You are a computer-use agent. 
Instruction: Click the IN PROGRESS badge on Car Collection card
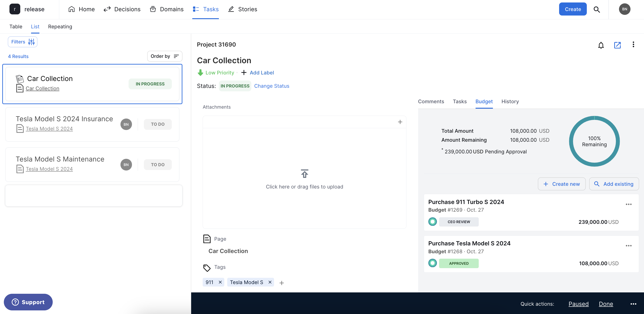(150, 84)
